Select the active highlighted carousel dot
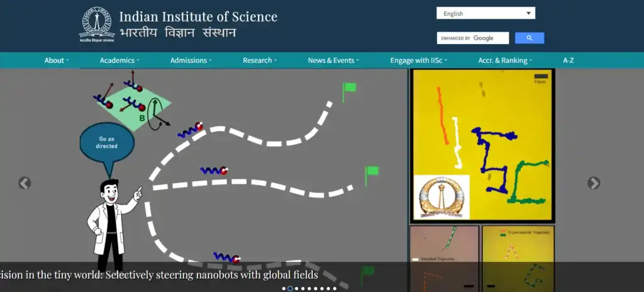Viewport: 644px width, 292px height. pyautogui.click(x=290, y=289)
